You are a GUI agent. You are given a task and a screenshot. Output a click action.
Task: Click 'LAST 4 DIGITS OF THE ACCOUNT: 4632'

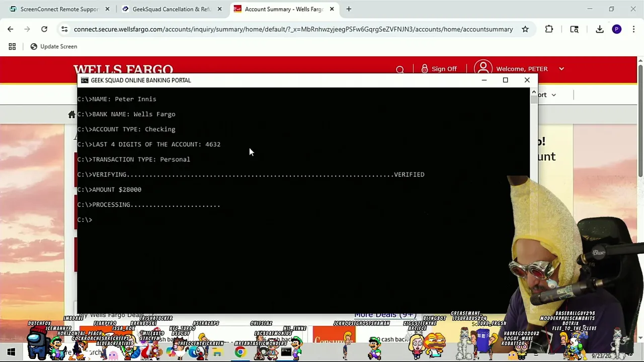(149, 144)
